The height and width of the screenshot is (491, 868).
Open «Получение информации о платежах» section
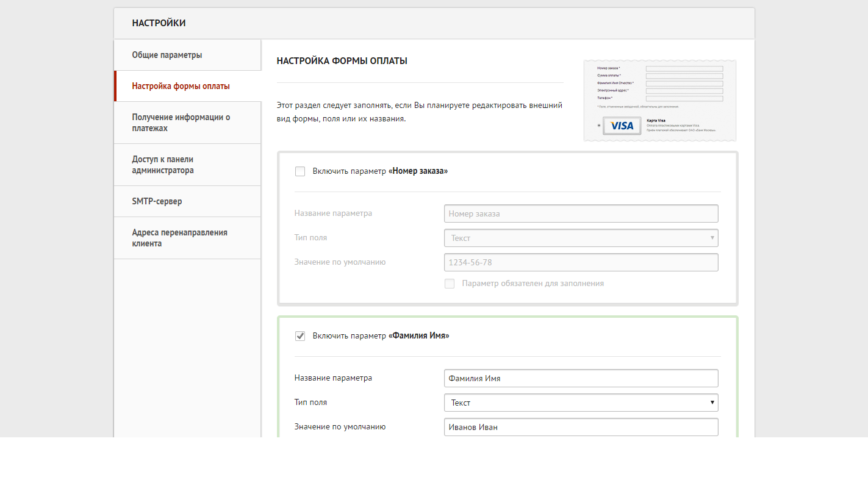181,123
